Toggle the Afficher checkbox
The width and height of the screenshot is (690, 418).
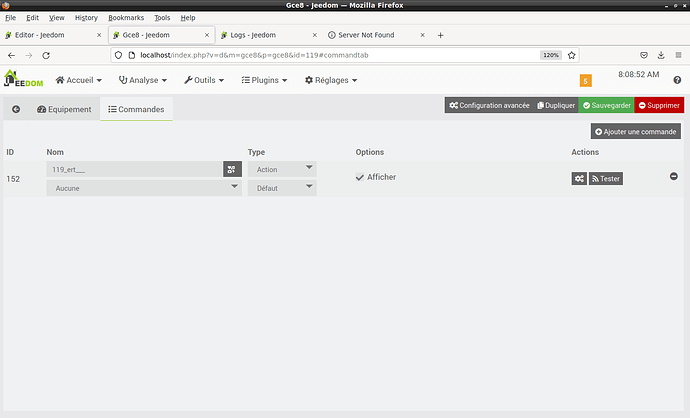[x=360, y=177]
